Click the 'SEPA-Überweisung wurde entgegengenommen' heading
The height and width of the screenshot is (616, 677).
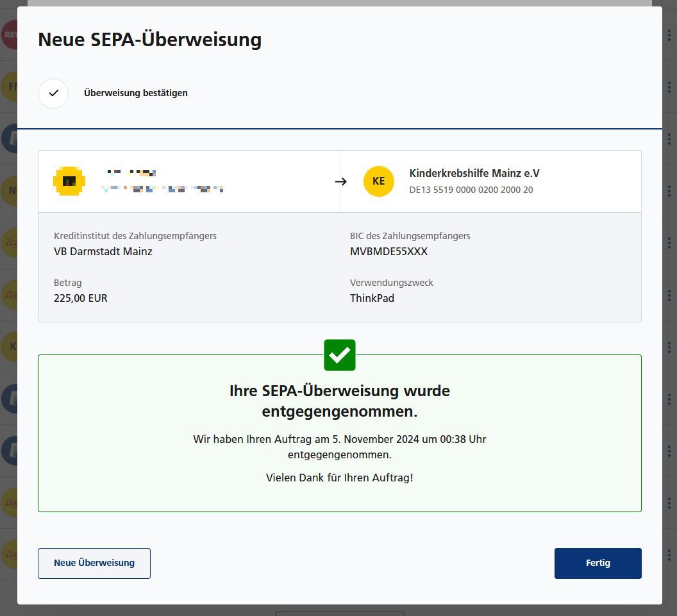pyautogui.click(x=339, y=401)
